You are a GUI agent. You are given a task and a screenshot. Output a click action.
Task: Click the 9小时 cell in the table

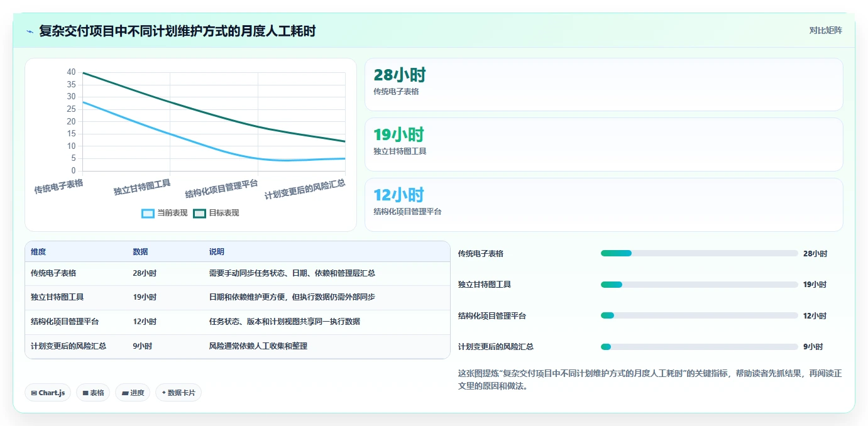142,346
